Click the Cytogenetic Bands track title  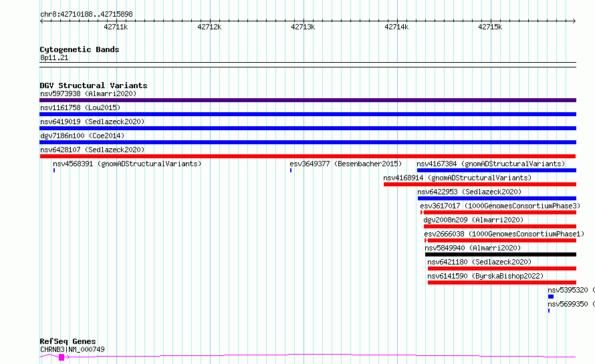click(x=80, y=49)
